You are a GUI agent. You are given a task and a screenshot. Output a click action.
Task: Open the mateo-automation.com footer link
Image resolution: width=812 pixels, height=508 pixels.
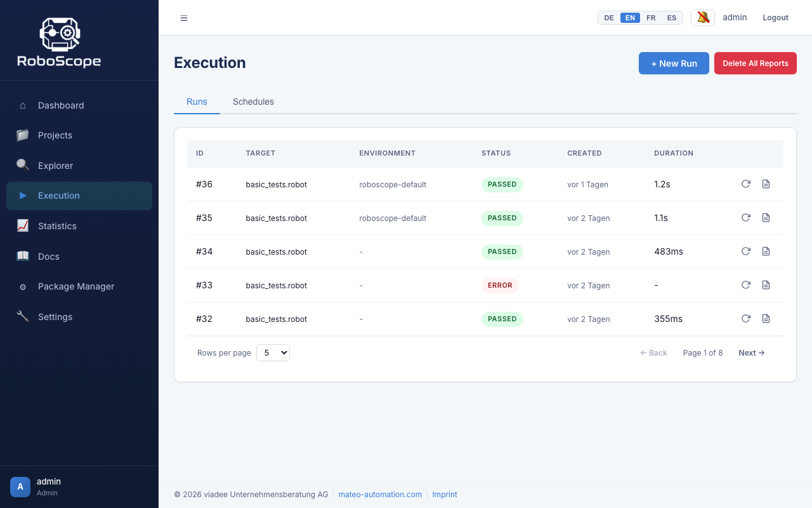pos(380,494)
